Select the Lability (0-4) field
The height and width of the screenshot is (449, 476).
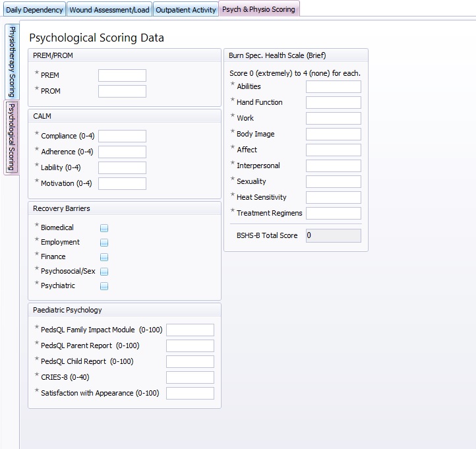(122, 167)
